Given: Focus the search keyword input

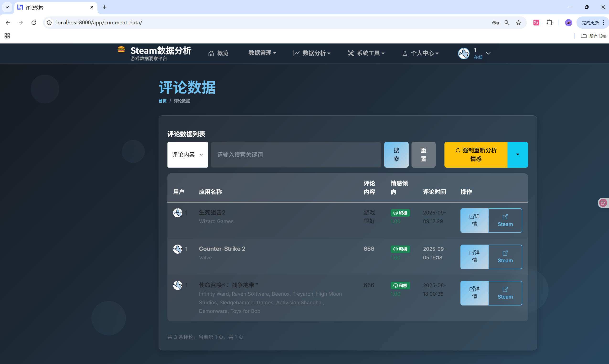Looking at the screenshot, I should (296, 155).
